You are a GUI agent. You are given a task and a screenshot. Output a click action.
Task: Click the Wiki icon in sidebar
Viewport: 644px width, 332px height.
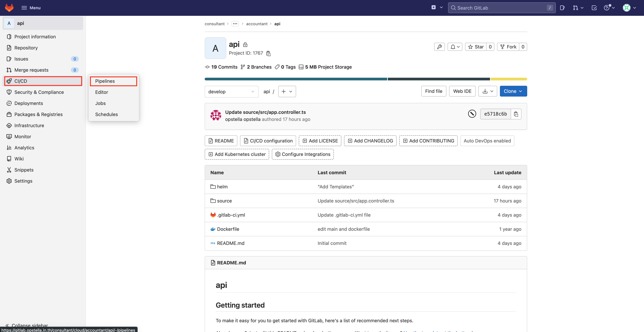[9, 159]
